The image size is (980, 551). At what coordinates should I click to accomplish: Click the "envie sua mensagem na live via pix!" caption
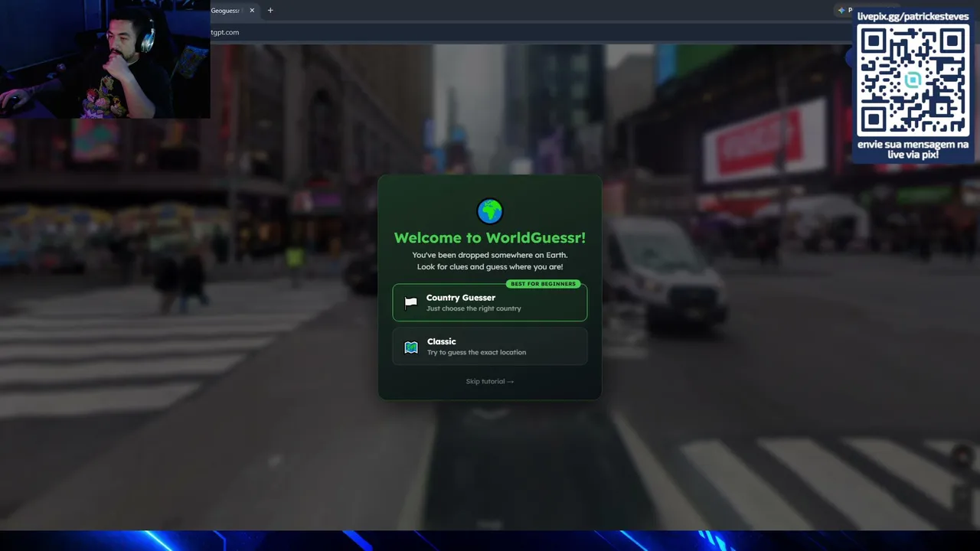[913, 149]
